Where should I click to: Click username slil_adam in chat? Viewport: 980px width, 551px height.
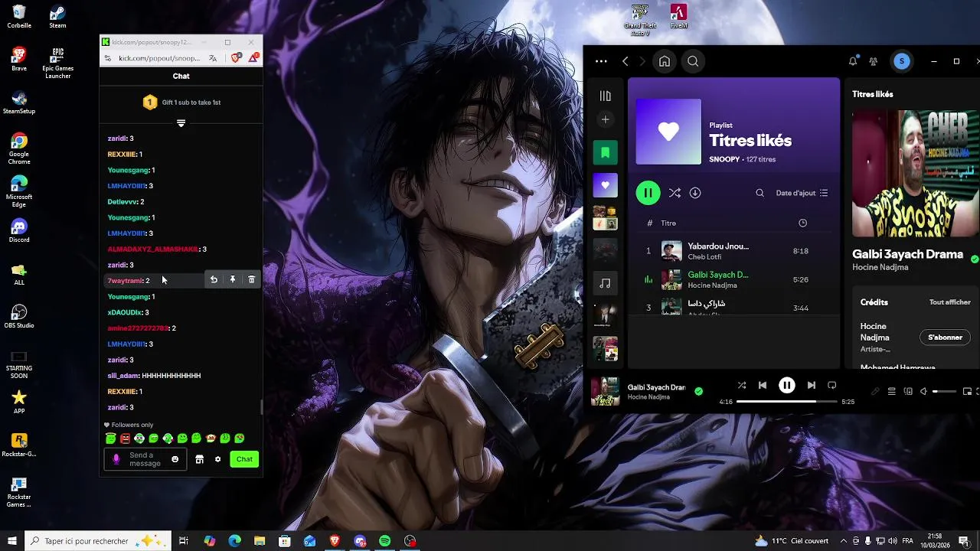coord(122,376)
